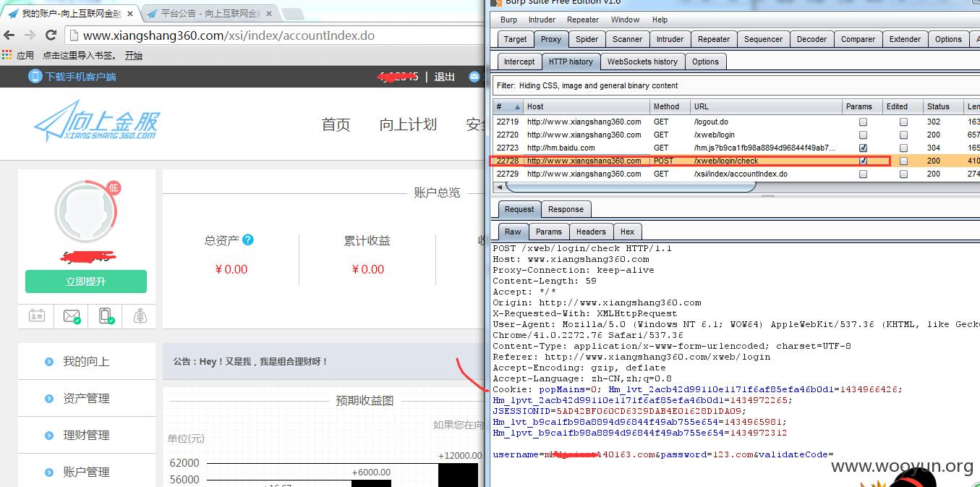Toggle Params checkbox for /xweb/login/check row
Viewport: 980px width, 487px height.
pos(863,161)
